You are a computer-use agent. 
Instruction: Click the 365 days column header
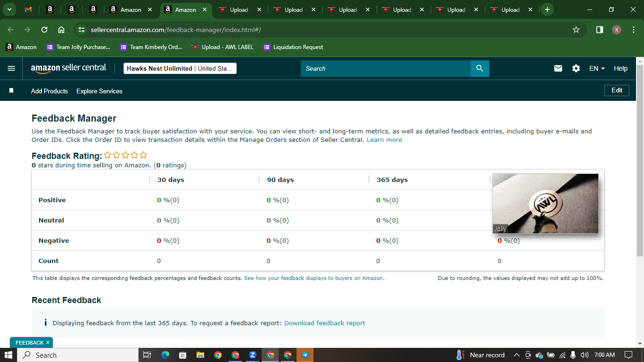click(x=392, y=180)
